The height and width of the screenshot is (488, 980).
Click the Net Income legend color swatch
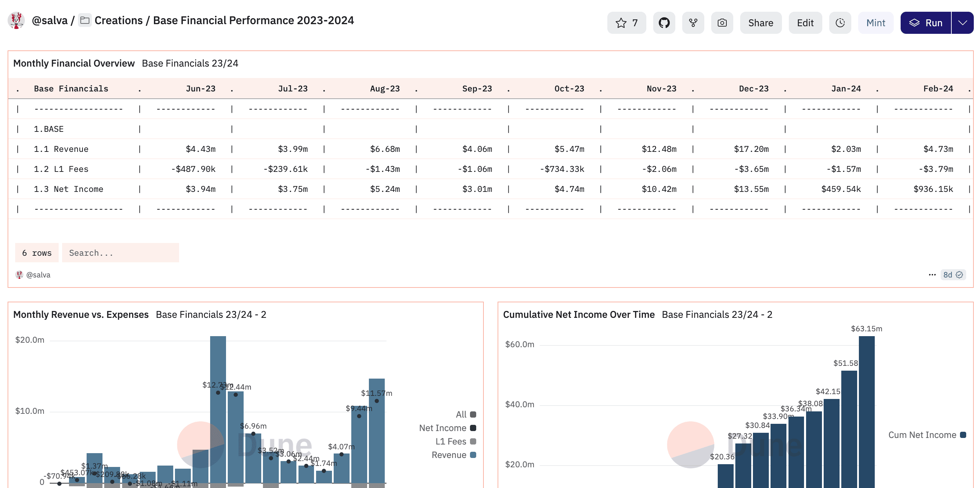click(473, 428)
